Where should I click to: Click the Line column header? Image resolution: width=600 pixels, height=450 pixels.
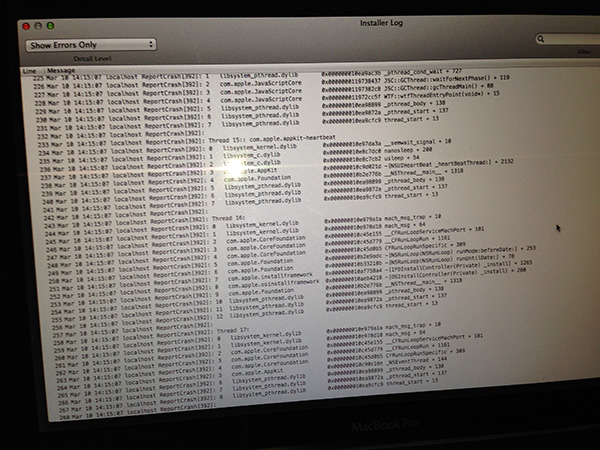coord(29,71)
